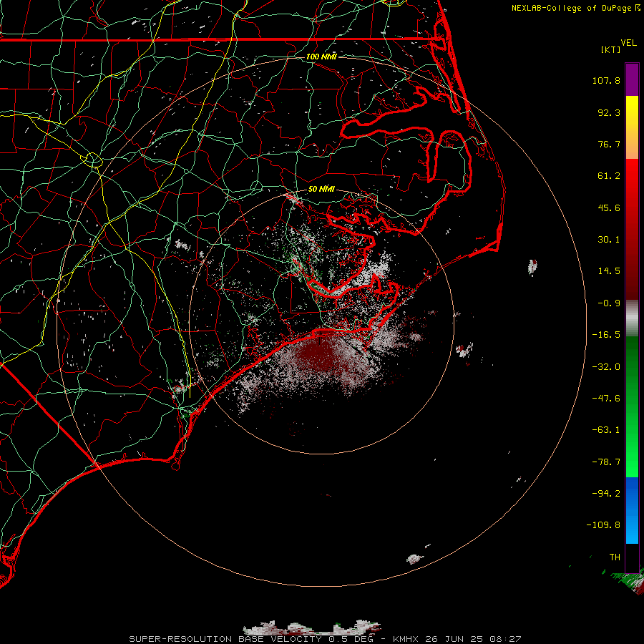Select the 76.7 scale label
The height and width of the screenshot is (644, 644).
point(609,144)
